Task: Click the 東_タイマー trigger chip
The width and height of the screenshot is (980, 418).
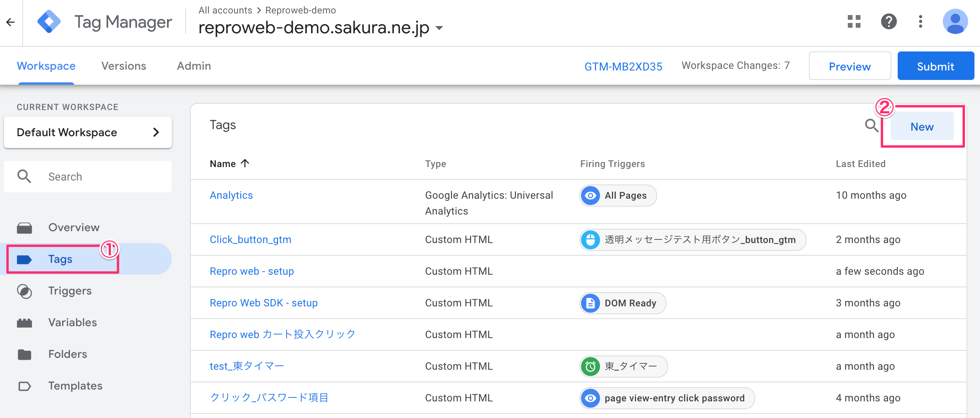Action: coord(624,367)
